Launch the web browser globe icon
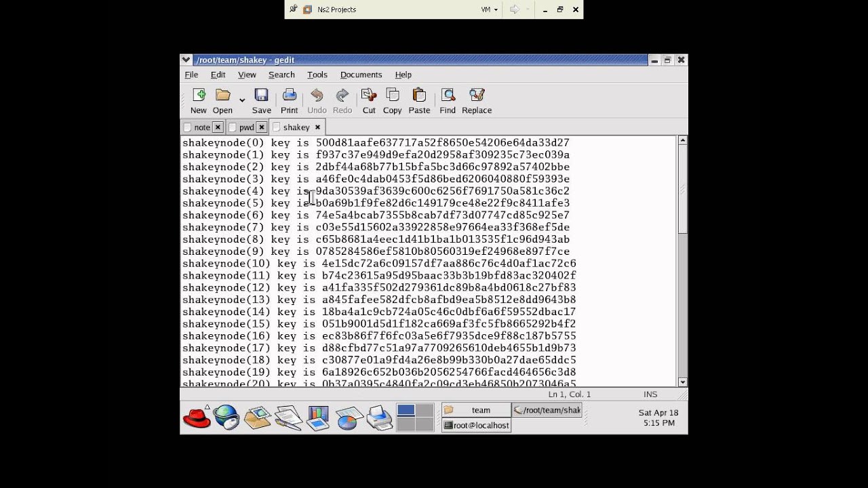Screen dimensions: 868x488 226,418
